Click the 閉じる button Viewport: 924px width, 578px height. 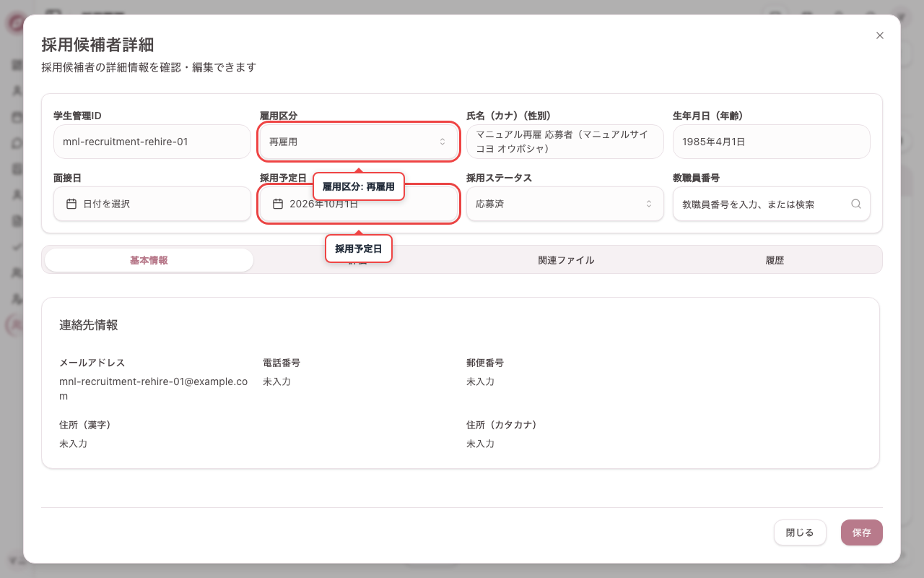click(800, 532)
